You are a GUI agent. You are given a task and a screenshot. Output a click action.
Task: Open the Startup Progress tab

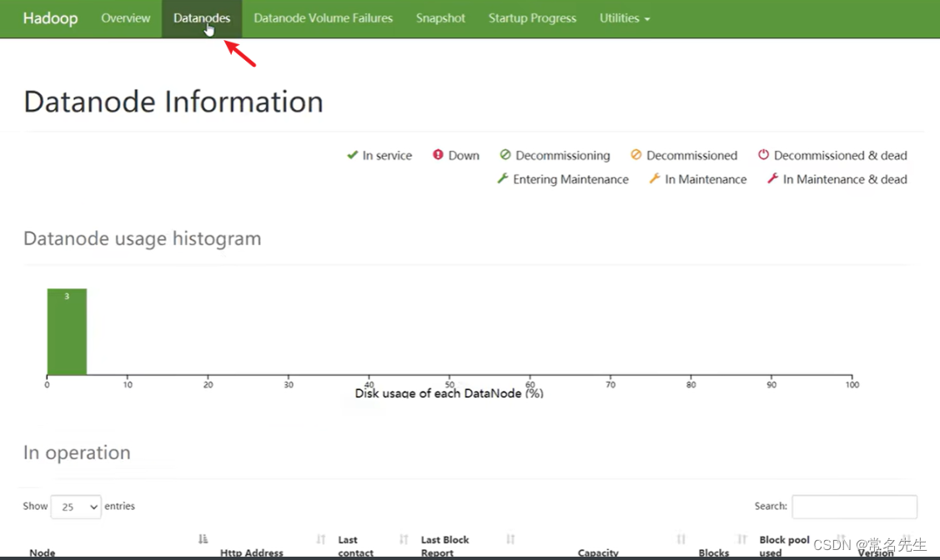[x=532, y=18]
